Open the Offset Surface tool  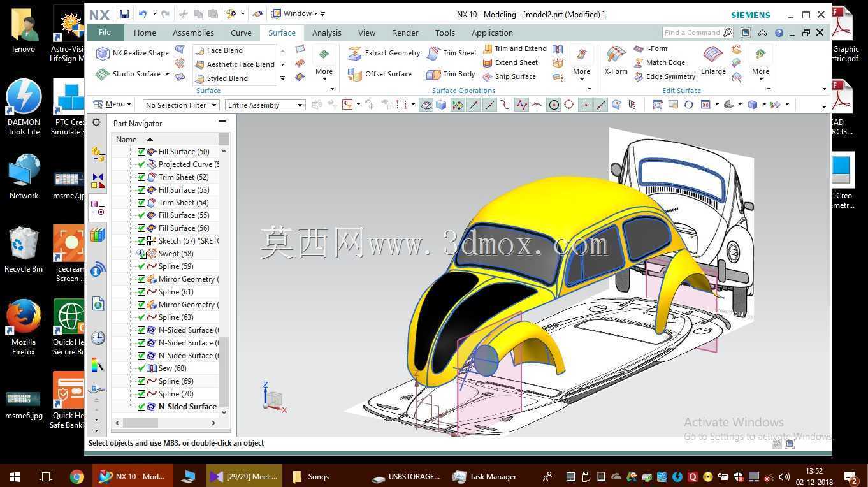point(380,74)
